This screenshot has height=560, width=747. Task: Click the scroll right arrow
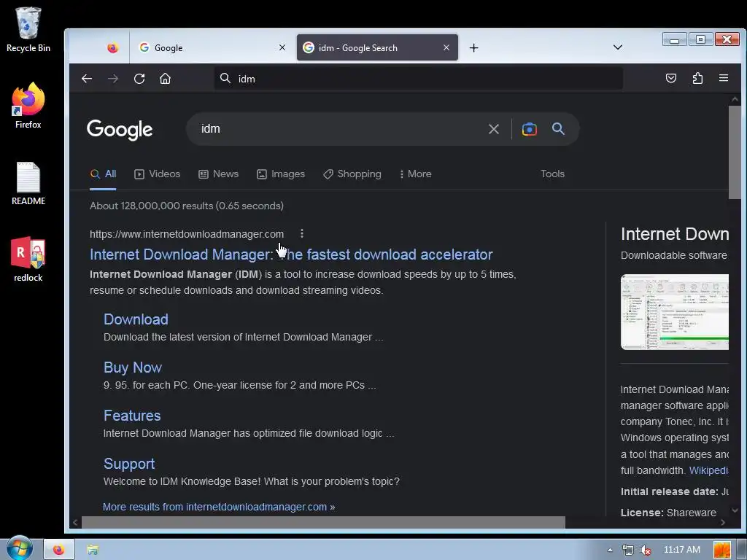tap(723, 522)
